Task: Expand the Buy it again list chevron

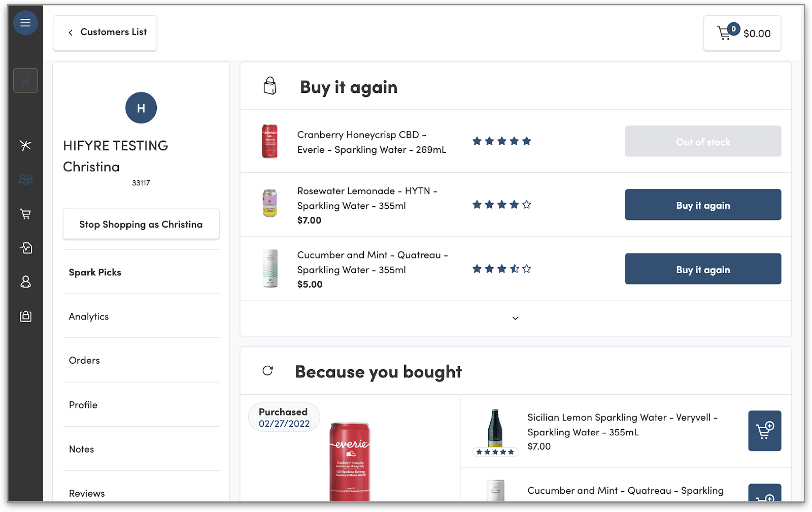Action: point(515,318)
